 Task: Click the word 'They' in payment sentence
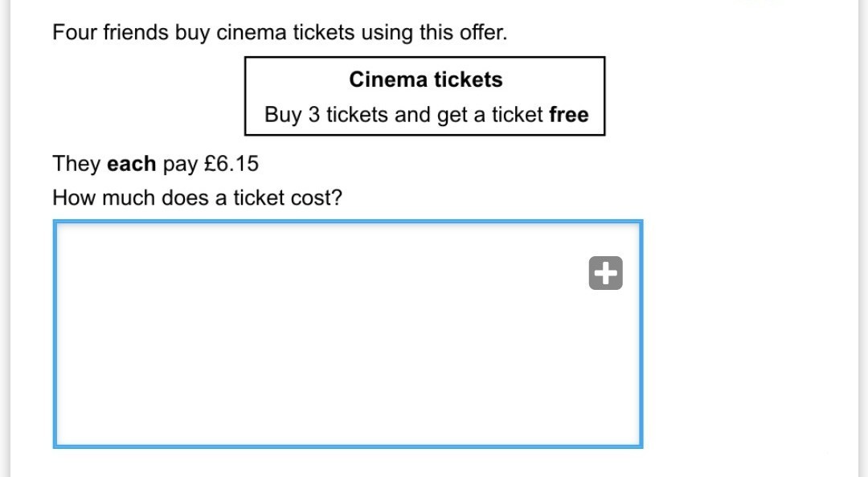tap(76, 164)
